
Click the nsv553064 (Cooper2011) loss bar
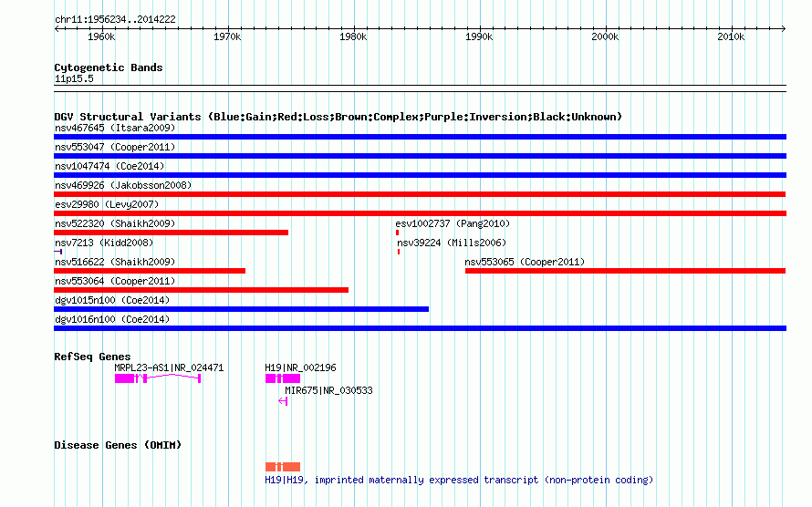coord(201,290)
